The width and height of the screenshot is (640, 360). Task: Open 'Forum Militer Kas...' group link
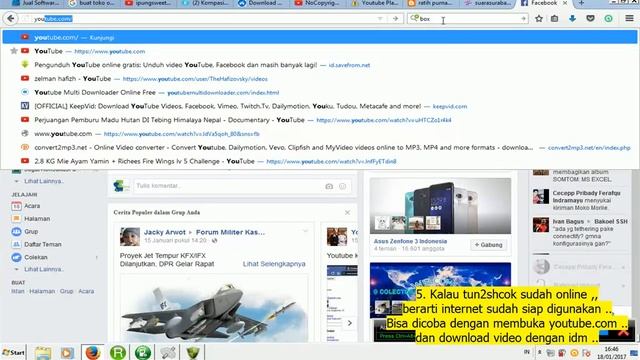pos(230,232)
